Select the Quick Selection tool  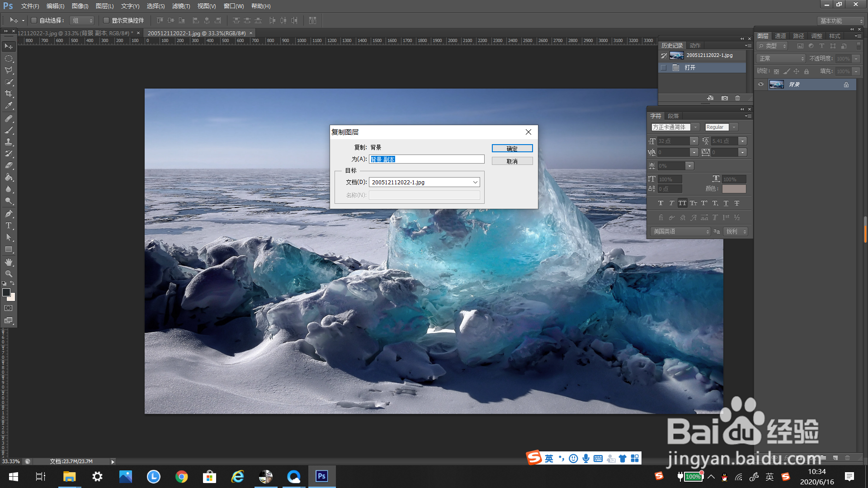[9, 82]
